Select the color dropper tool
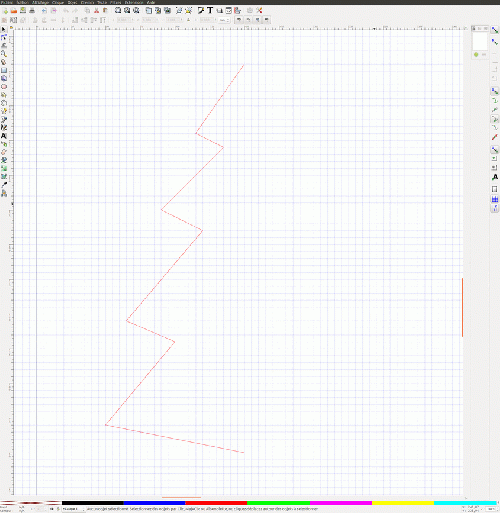The width and height of the screenshot is (500, 513). 4,185
